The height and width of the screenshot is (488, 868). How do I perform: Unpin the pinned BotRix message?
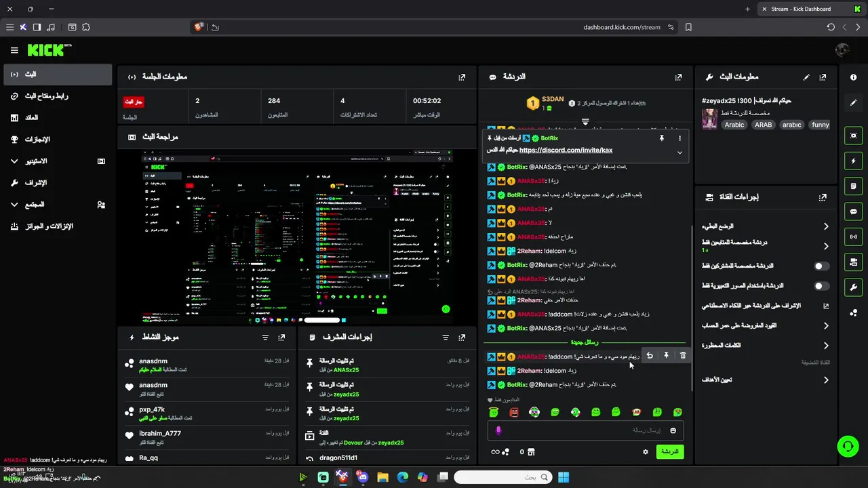(x=662, y=138)
